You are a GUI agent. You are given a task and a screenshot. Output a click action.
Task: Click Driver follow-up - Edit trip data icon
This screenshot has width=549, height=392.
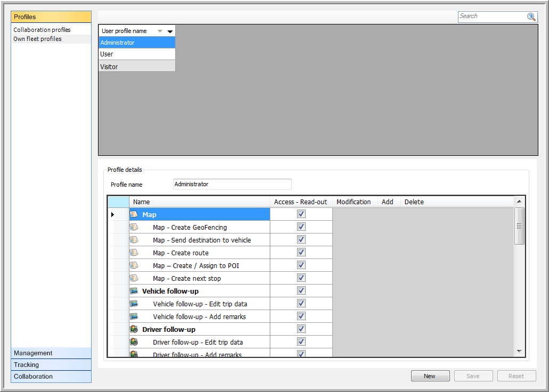[x=134, y=342]
